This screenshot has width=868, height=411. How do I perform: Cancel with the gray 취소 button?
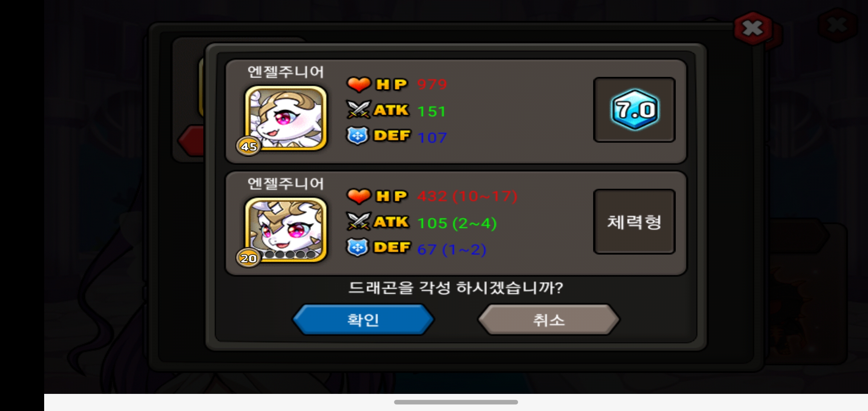[549, 320]
